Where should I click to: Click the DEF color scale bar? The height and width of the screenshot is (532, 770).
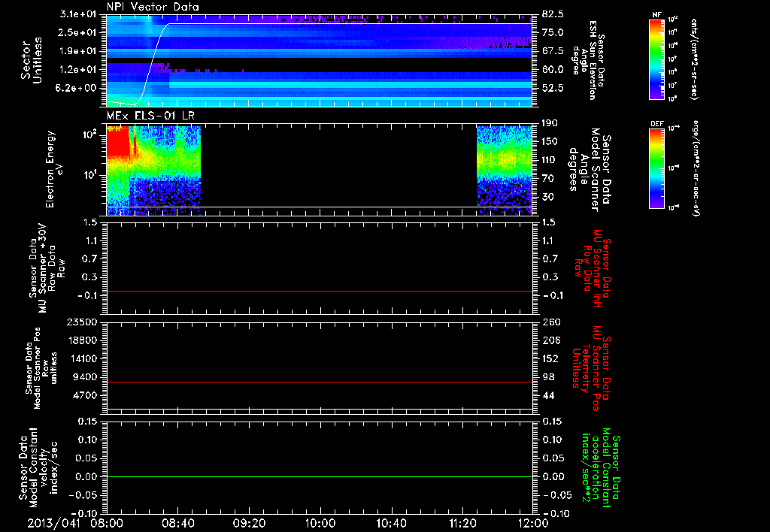[656, 168]
